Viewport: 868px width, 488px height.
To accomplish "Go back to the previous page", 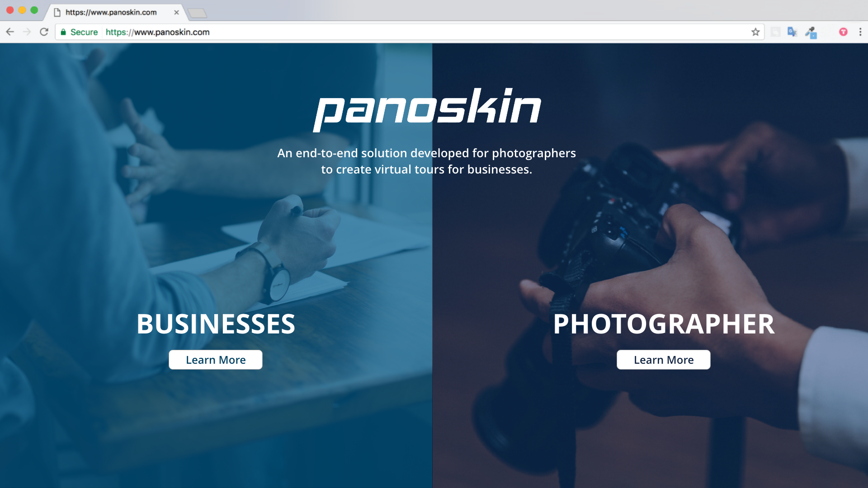I will click(10, 32).
